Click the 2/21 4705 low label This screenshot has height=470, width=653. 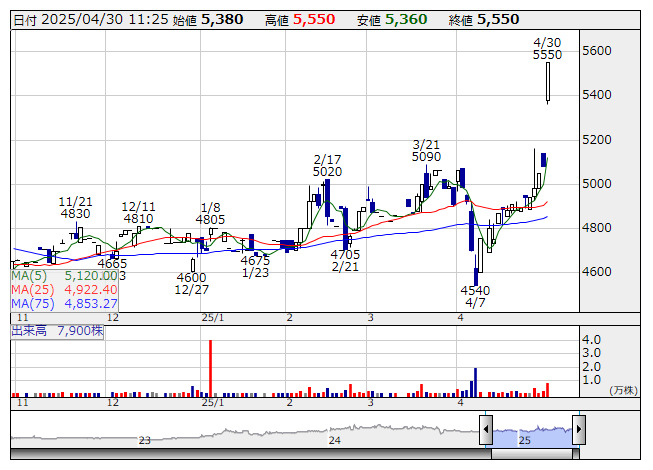pyautogui.click(x=345, y=261)
